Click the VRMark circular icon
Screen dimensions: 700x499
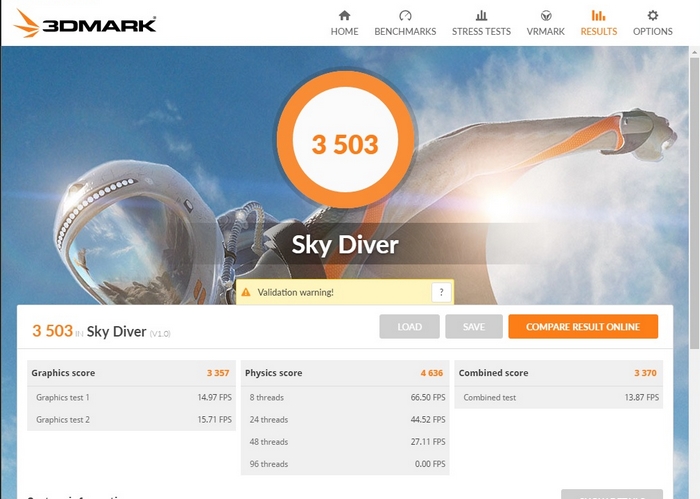coord(546,16)
